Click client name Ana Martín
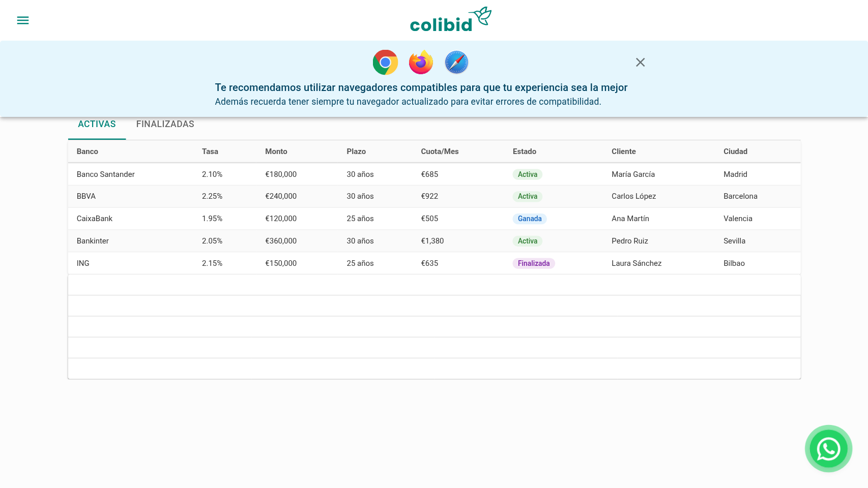This screenshot has height=488, width=868. (x=630, y=219)
